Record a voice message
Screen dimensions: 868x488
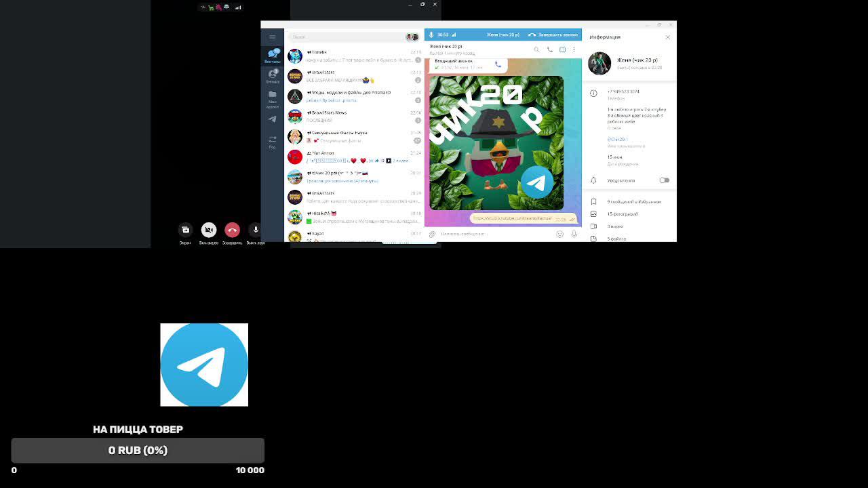coord(574,234)
